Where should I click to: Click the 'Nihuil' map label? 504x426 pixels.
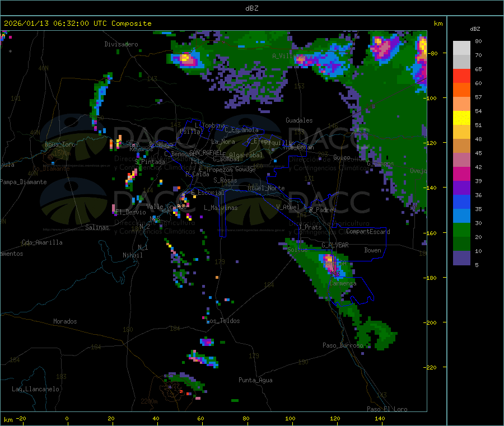133,255
